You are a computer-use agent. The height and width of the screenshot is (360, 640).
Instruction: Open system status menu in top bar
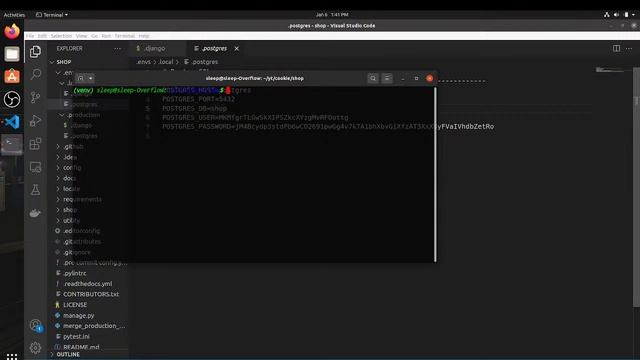[620, 15]
